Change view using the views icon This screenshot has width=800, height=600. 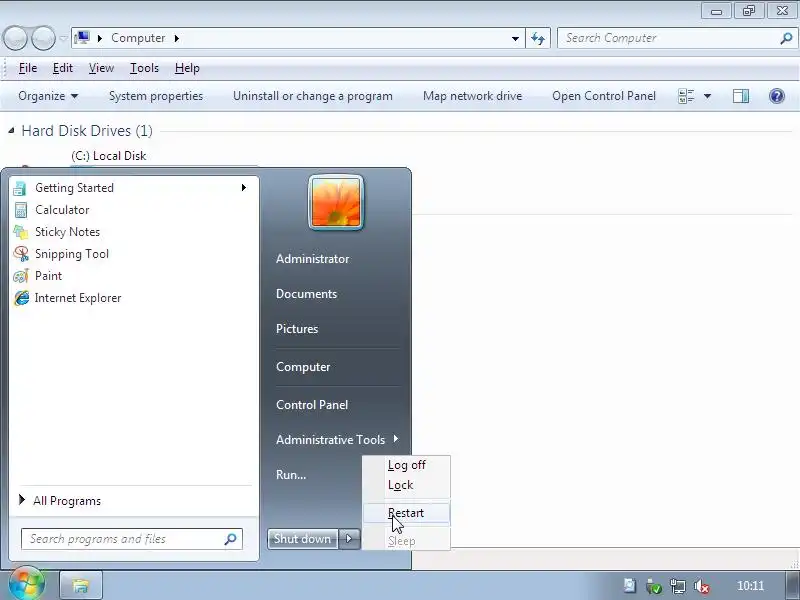coord(686,96)
